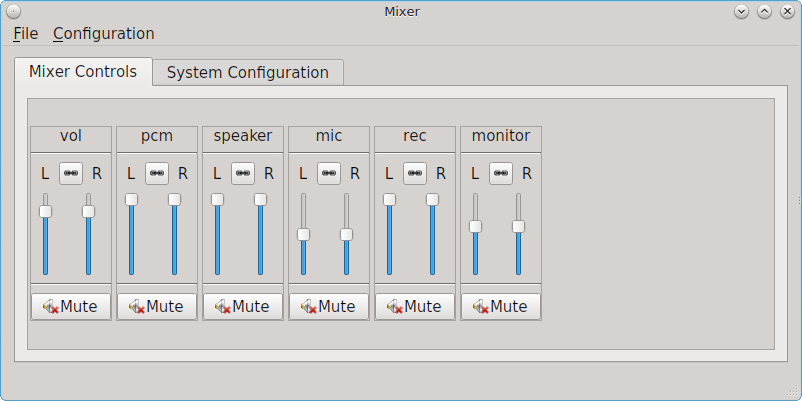Screen dimensions: 802x401
Task: Open the File menu
Action: (x=26, y=34)
